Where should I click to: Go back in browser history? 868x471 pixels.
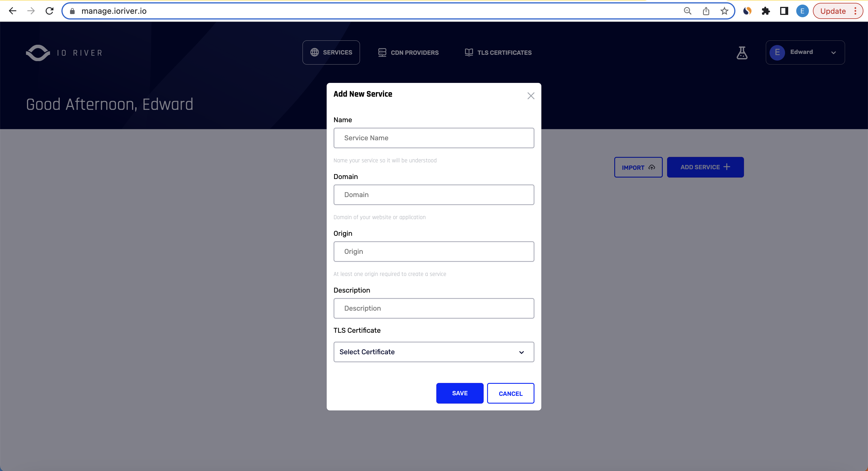coord(12,11)
